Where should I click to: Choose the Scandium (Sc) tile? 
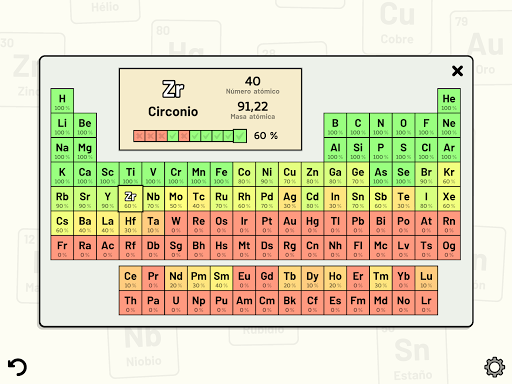[x=108, y=174]
